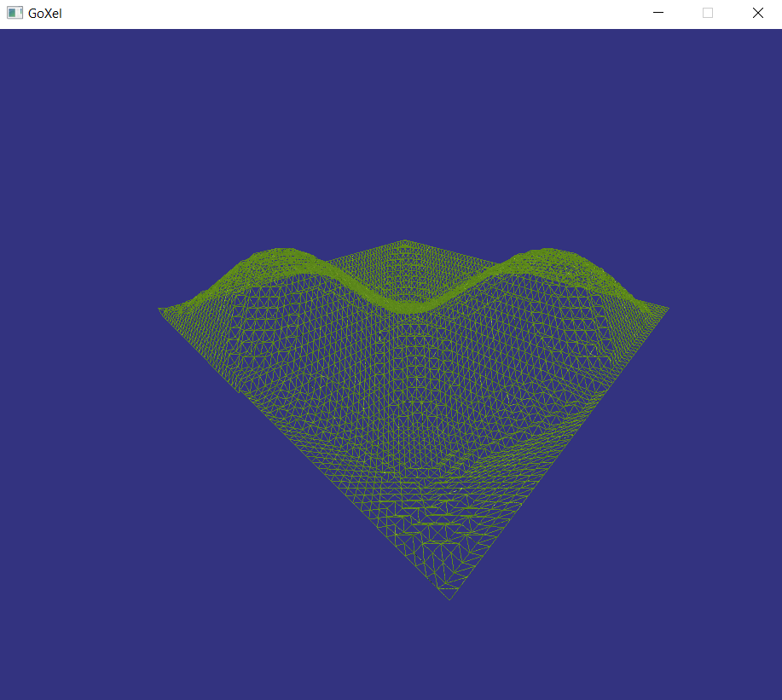Select the right corner tip of the mesh

pos(666,309)
